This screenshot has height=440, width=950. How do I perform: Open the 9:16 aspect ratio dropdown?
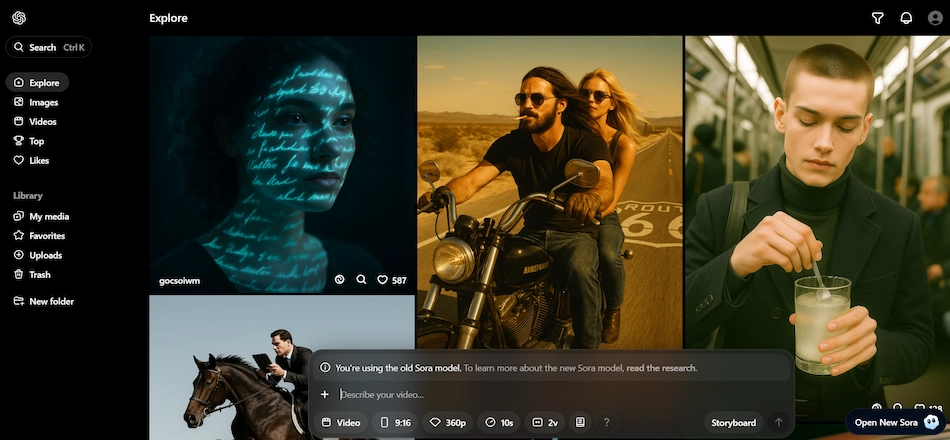(x=395, y=423)
